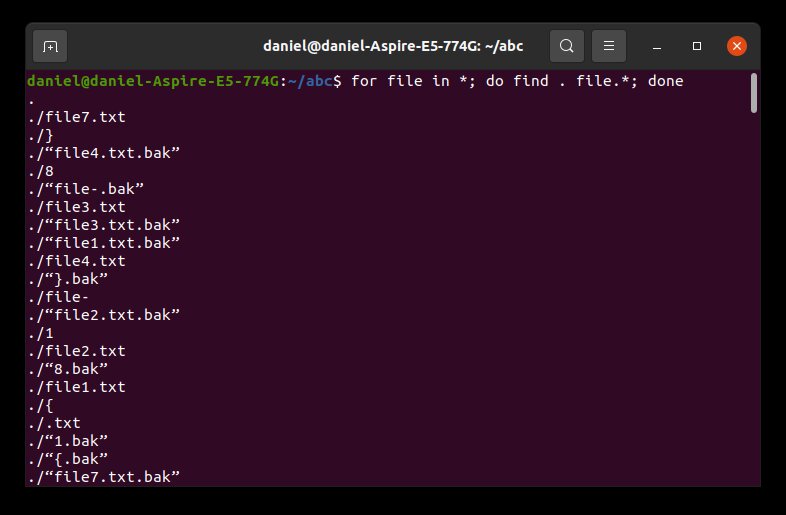Click the output line ./8
This screenshot has width=786, height=515.
point(41,171)
